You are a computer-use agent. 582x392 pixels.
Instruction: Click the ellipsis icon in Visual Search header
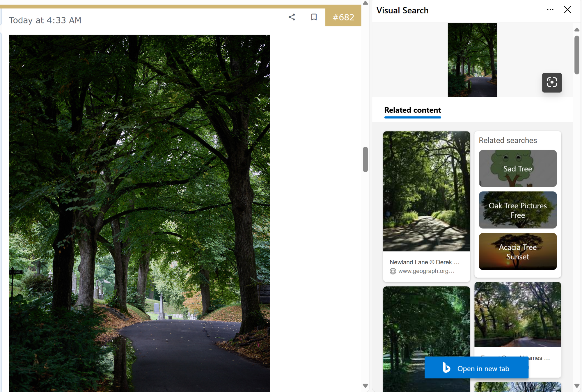pos(550,10)
